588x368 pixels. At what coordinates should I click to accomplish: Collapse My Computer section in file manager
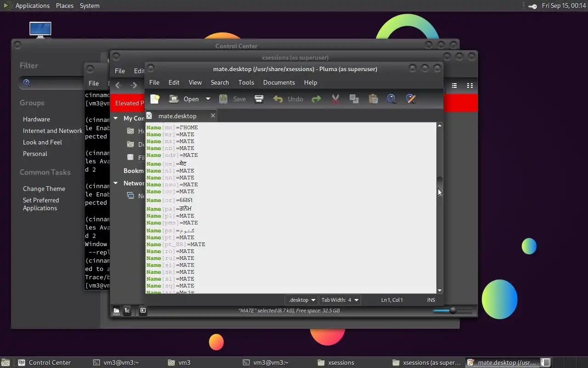[x=116, y=118]
